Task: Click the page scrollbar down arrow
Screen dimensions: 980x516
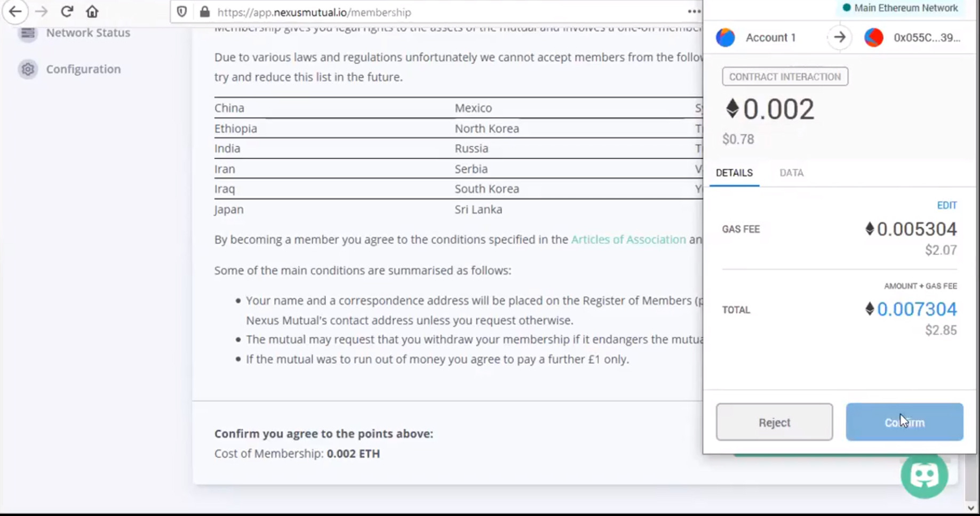Action: [971, 507]
